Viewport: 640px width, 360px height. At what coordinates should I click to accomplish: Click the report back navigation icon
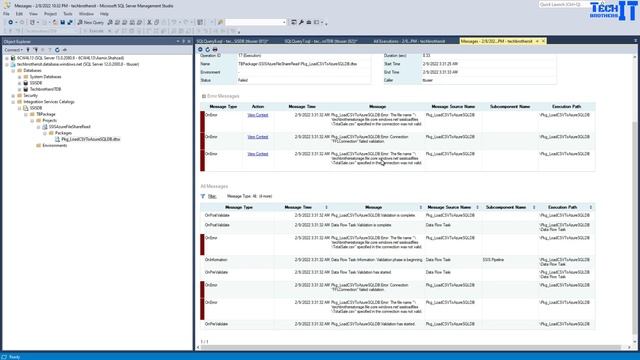point(200,49)
